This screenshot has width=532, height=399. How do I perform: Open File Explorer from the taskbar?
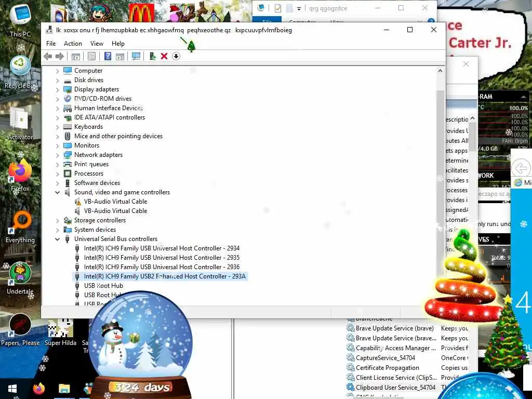point(64,389)
